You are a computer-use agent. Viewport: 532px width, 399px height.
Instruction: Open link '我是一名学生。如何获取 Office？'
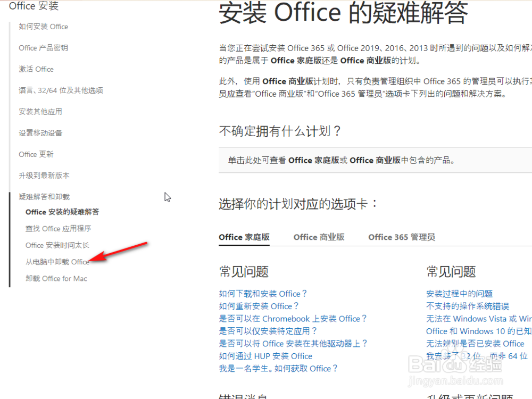coord(278,369)
